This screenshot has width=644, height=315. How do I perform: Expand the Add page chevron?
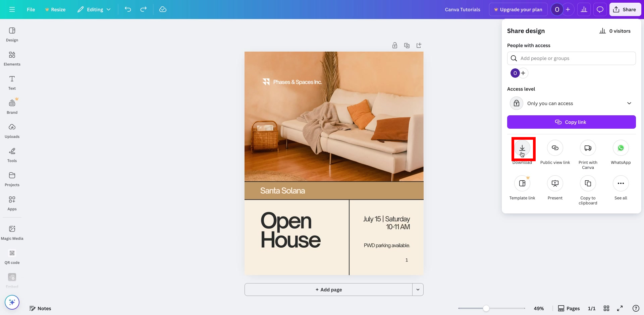pyautogui.click(x=418, y=289)
